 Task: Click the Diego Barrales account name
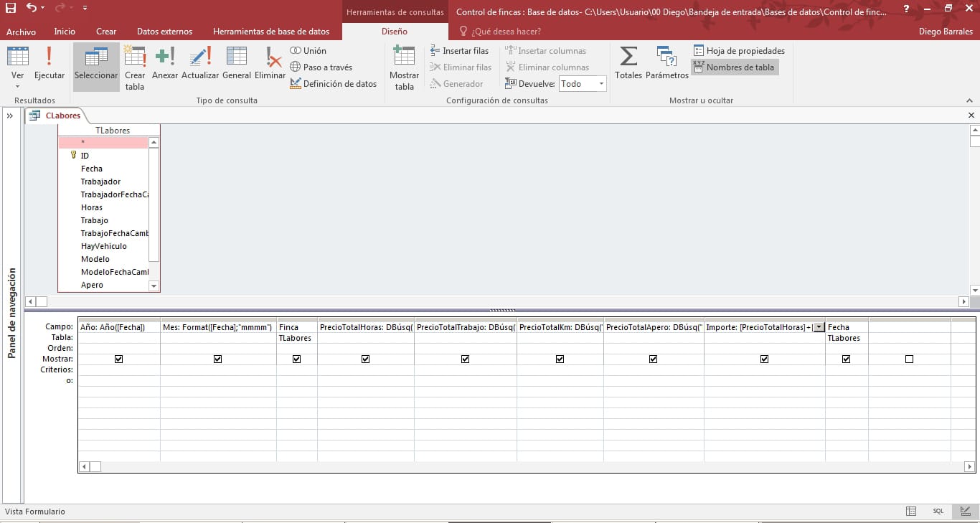click(946, 32)
